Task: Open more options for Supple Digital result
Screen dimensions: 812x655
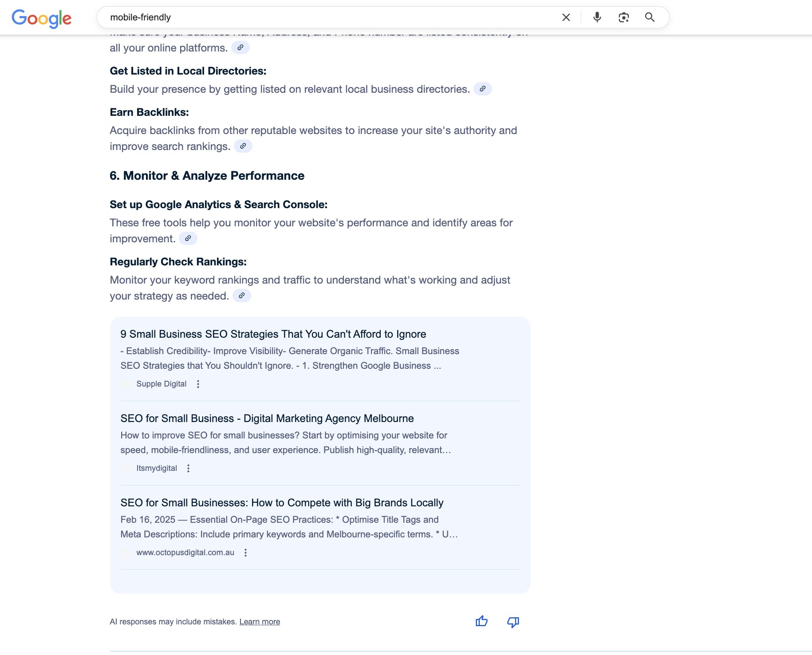Action: pyautogui.click(x=198, y=384)
